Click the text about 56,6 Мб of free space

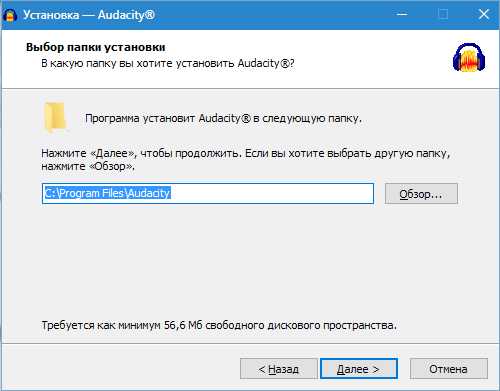pyautogui.click(x=219, y=325)
